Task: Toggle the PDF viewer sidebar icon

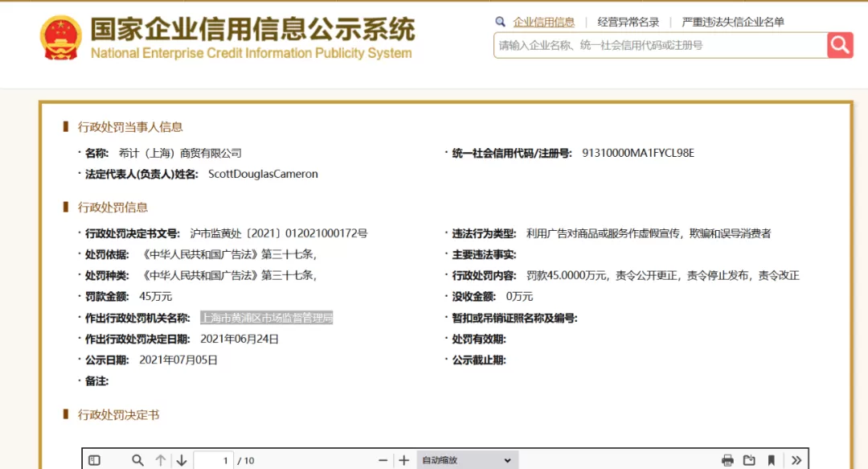Action: point(95,460)
